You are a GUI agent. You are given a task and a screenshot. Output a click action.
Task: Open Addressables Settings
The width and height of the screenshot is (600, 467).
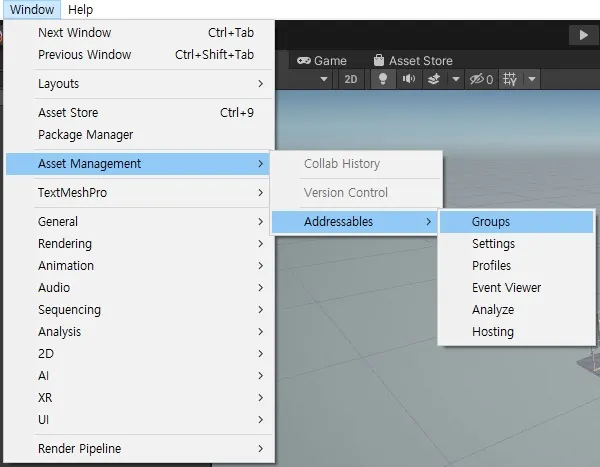(x=517, y=244)
